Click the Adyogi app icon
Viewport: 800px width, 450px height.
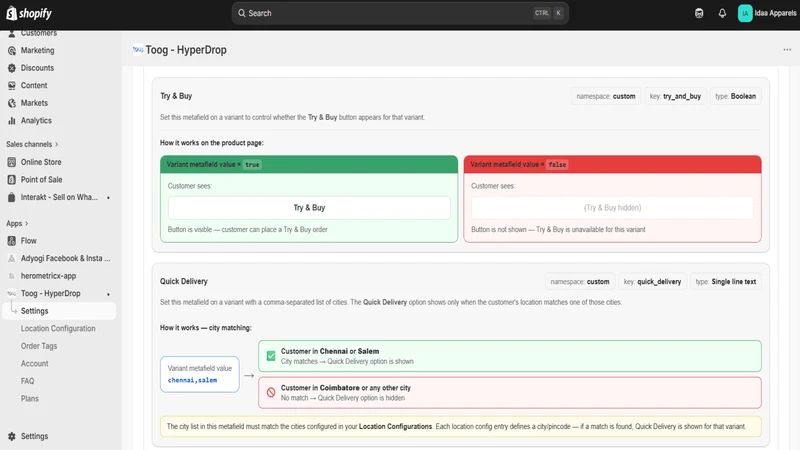pos(12,259)
